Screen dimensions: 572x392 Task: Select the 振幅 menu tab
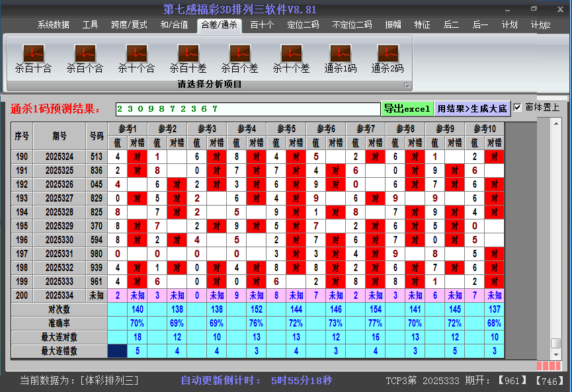click(393, 25)
